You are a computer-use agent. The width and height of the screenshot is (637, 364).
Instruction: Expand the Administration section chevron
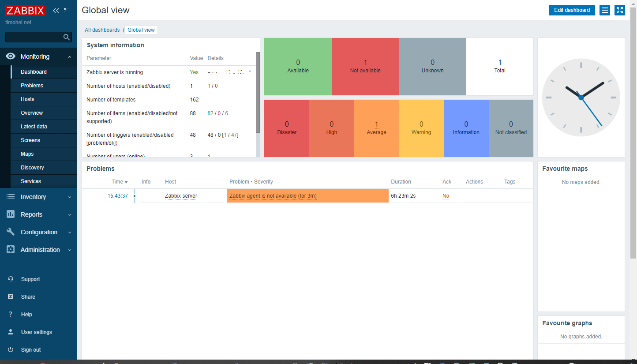pos(70,250)
